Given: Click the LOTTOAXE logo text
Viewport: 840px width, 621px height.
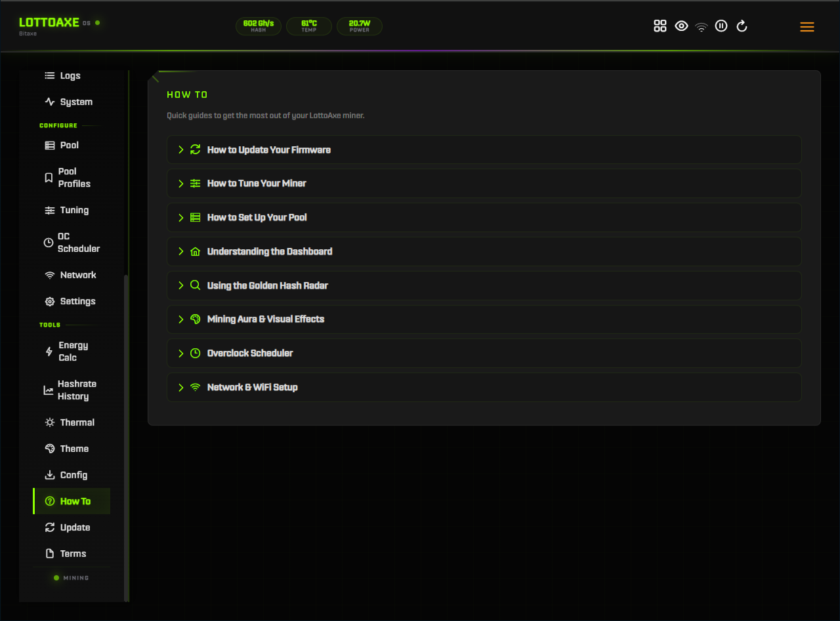Looking at the screenshot, I should pyautogui.click(x=49, y=22).
